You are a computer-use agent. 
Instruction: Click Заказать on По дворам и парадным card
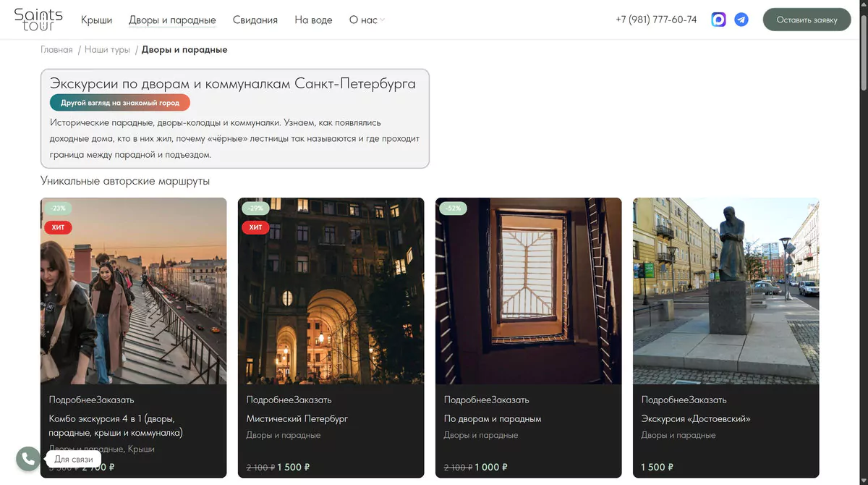(x=510, y=400)
